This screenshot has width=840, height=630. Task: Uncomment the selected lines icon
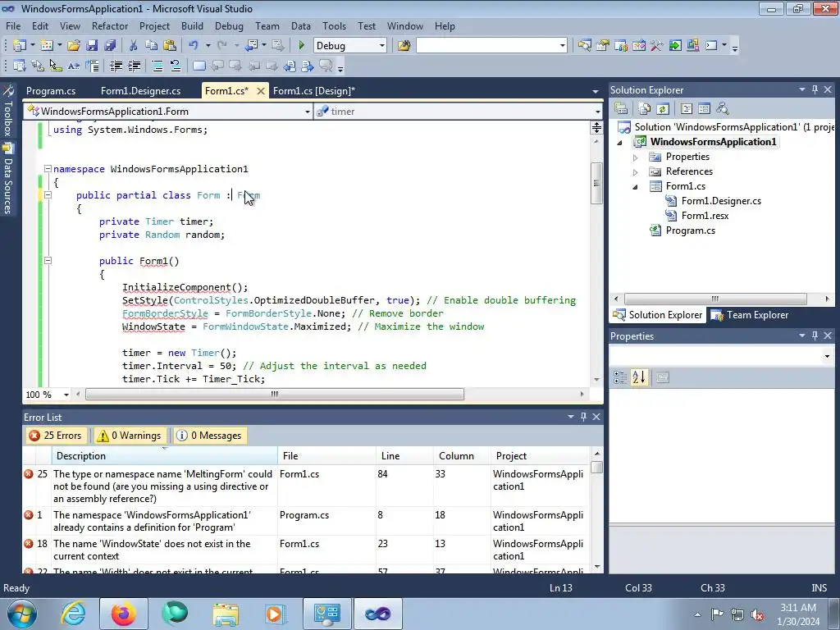point(176,66)
